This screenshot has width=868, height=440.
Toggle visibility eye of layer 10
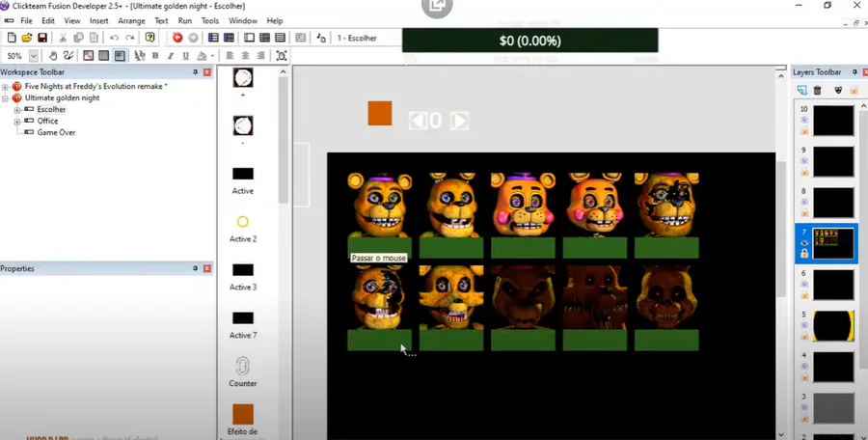(804, 120)
